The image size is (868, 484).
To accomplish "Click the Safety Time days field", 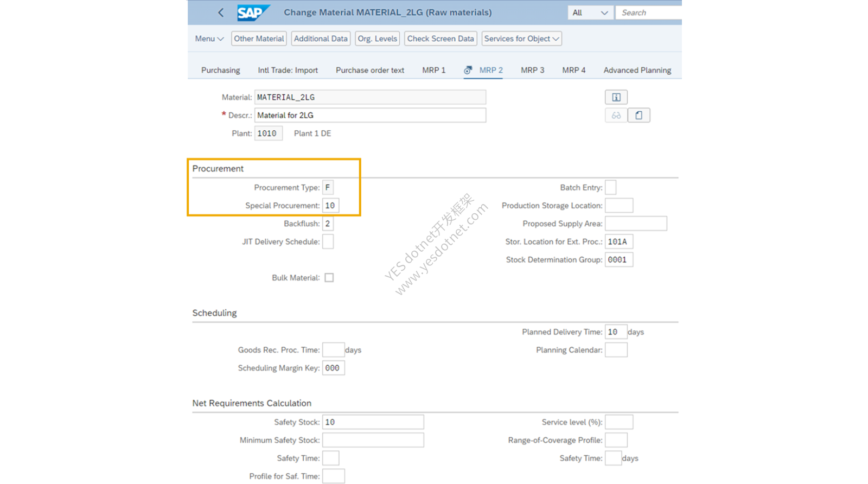I will pos(613,458).
